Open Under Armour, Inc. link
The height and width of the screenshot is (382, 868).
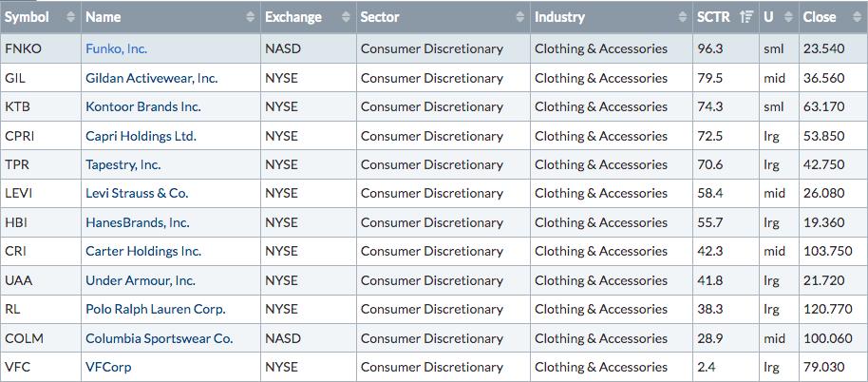coord(140,280)
